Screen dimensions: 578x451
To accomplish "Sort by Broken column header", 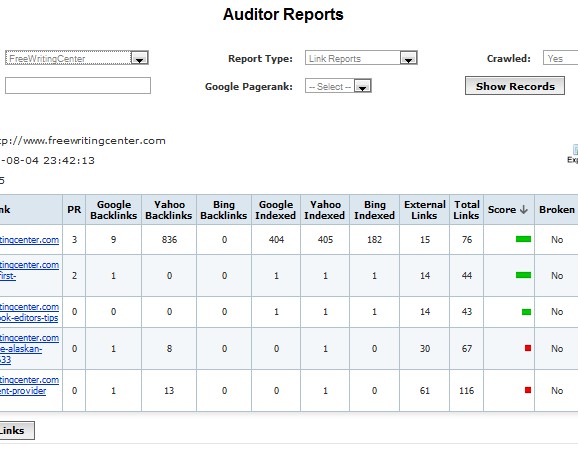I will (557, 209).
